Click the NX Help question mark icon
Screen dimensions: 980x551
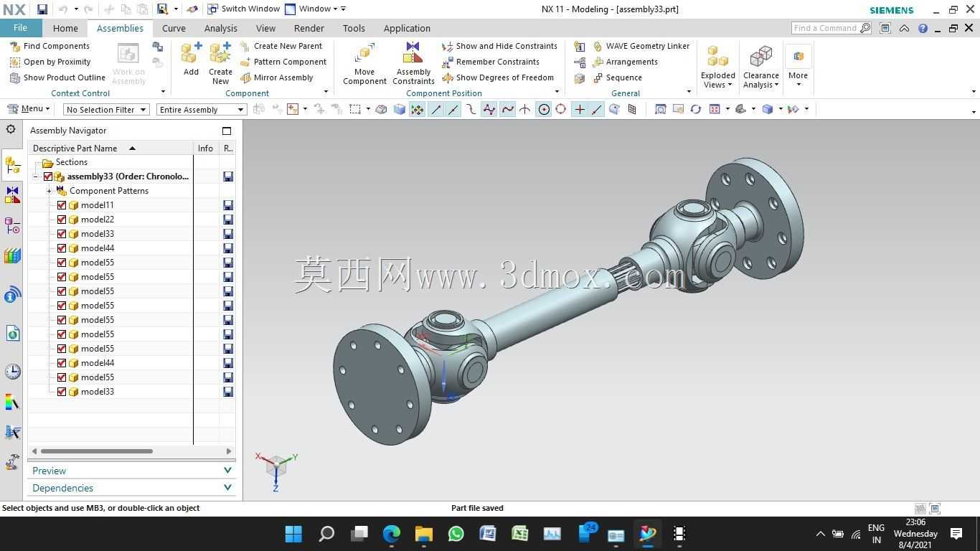coord(923,28)
